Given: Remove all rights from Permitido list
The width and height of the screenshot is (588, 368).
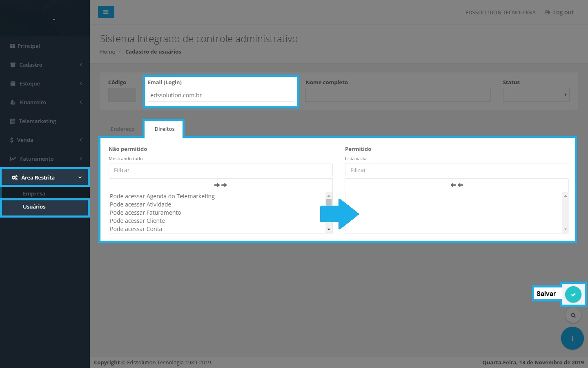Looking at the screenshot, I should point(457,185).
